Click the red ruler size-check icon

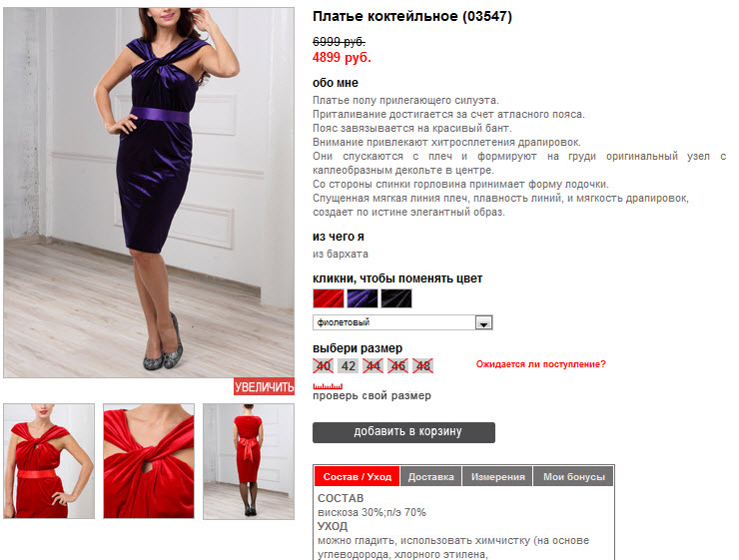point(328,386)
